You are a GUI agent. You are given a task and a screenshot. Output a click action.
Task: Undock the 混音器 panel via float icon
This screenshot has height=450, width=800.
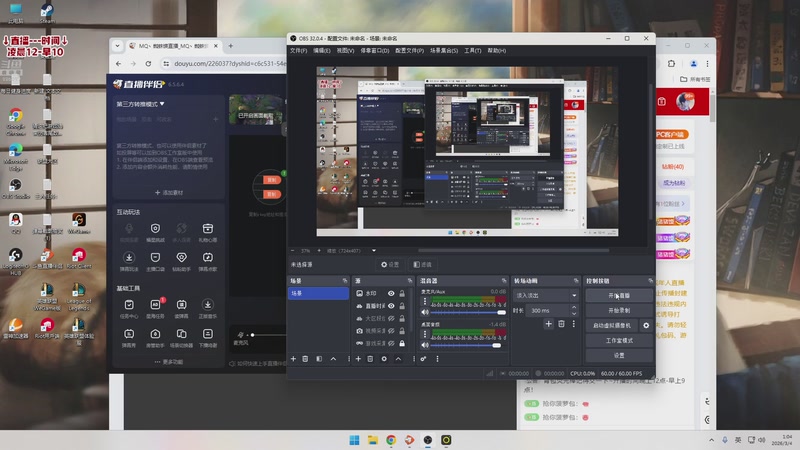(504, 281)
